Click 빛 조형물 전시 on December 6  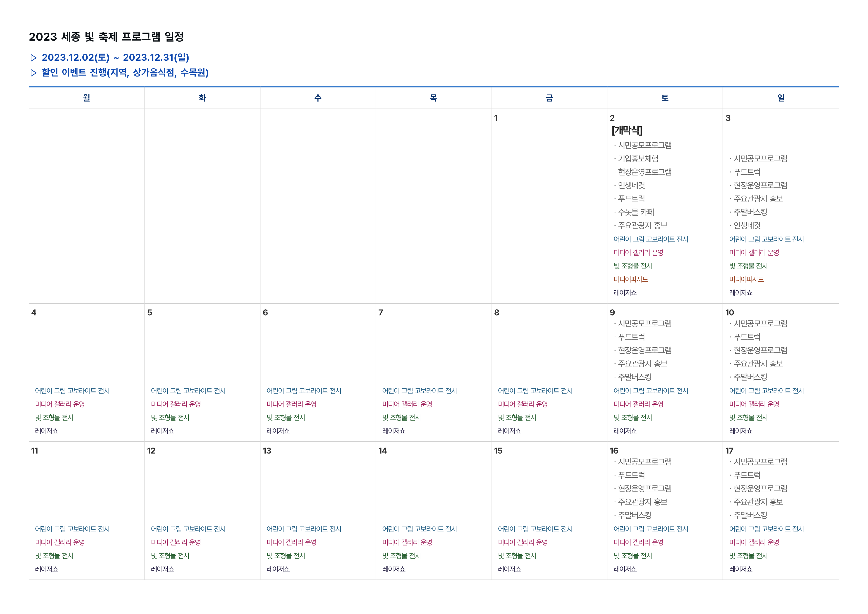coord(286,418)
